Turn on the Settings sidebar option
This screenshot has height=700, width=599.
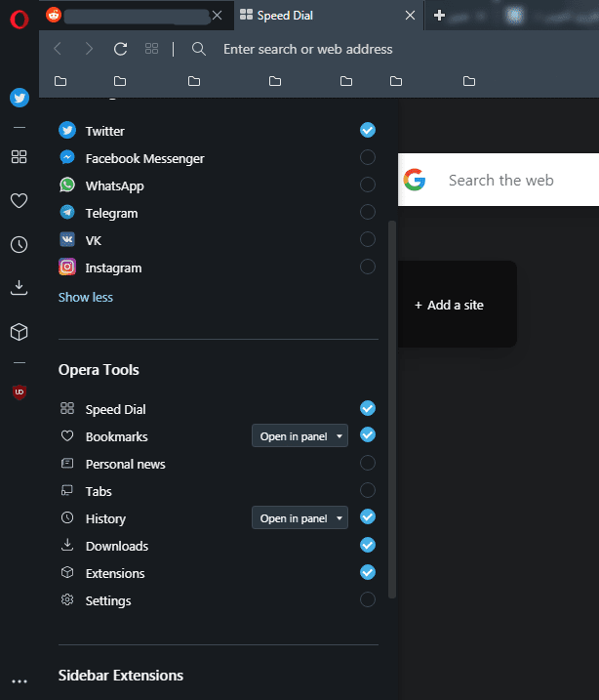pos(368,600)
